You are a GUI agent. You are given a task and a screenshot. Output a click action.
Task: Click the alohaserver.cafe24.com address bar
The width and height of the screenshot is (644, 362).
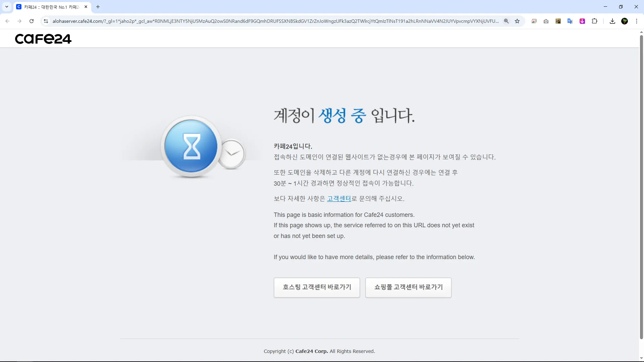[x=275, y=21]
